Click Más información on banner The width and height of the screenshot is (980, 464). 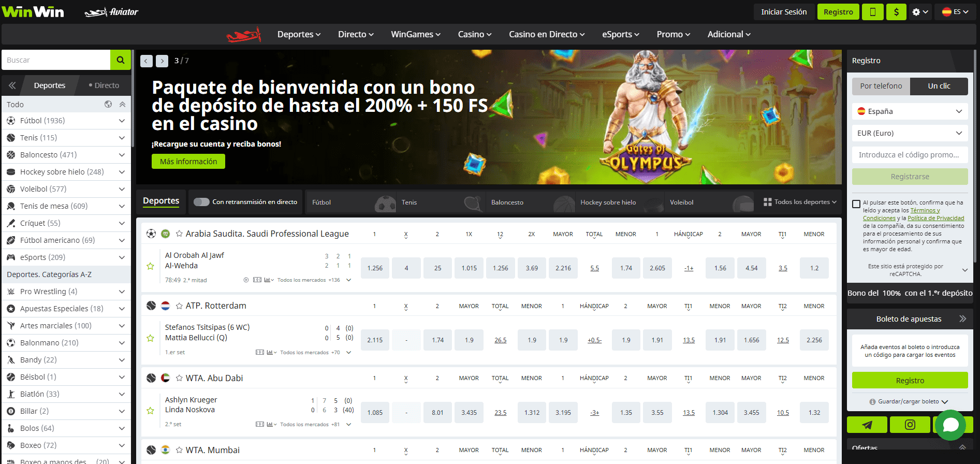pyautogui.click(x=188, y=162)
